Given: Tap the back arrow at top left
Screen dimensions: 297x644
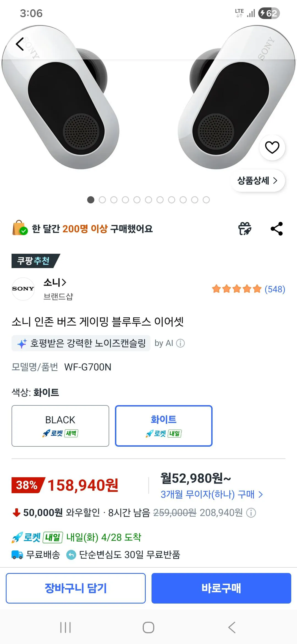Looking at the screenshot, I should tap(19, 44).
